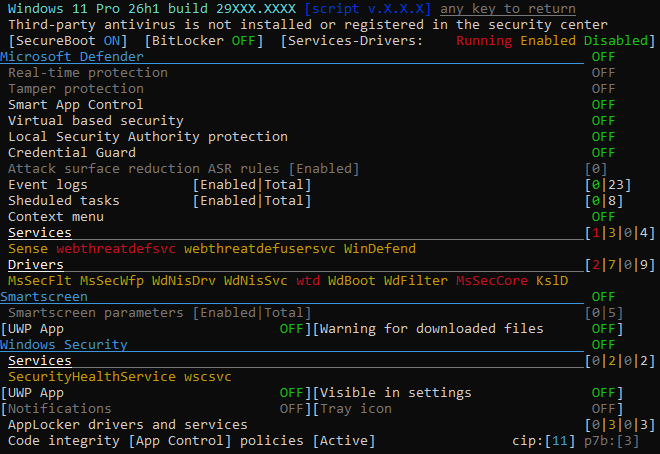Click 'AppLocker drivers and services' row
The height and width of the screenshot is (454, 660).
tap(128, 425)
